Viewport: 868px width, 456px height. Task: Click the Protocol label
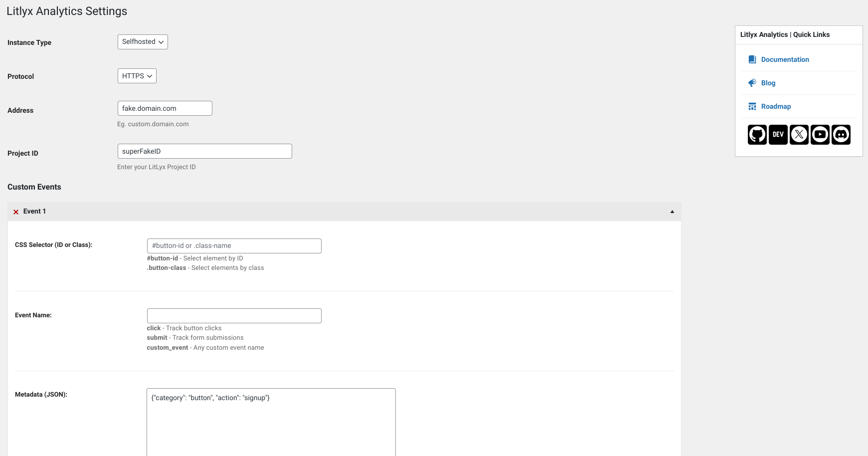click(21, 77)
